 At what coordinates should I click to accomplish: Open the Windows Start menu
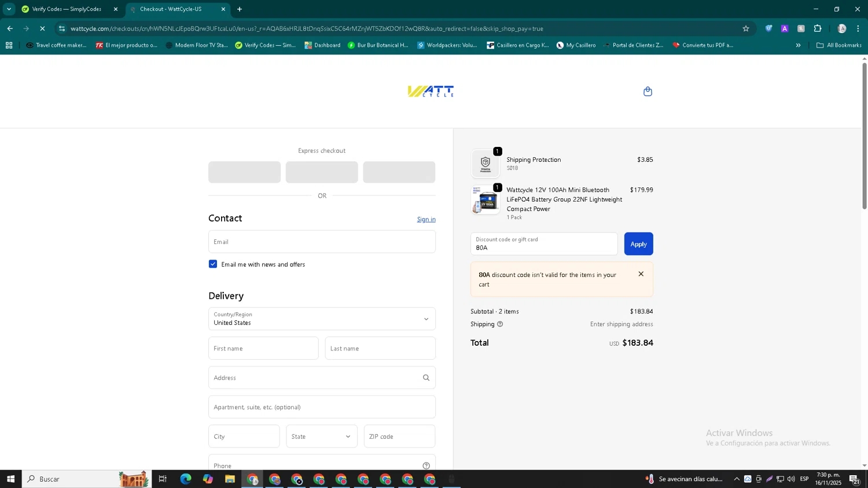tap(10, 479)
